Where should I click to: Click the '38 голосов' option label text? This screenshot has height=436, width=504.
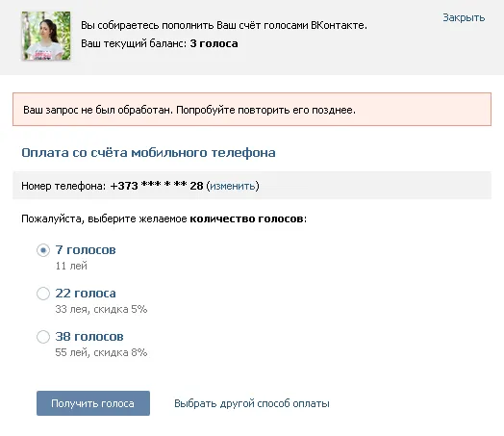click(x=89, y=337)
